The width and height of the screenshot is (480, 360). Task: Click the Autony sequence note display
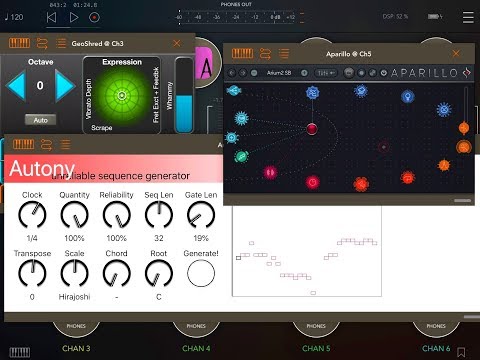[307, 251]
